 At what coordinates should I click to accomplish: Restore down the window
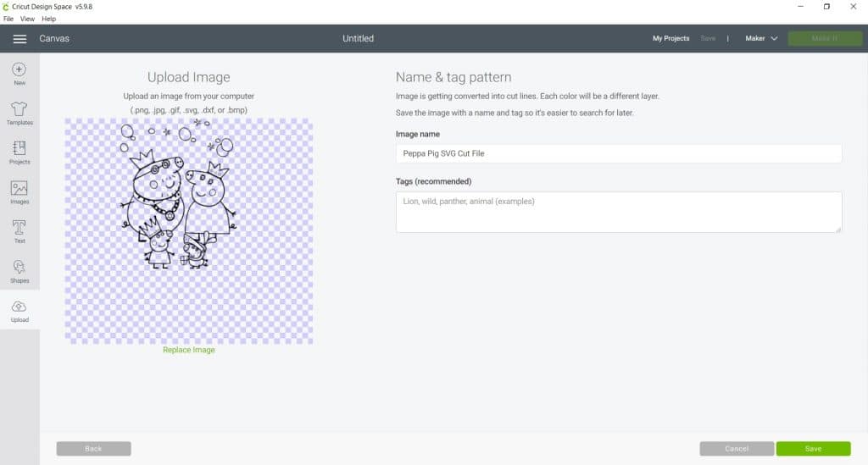pyautogui.click(x=826, y=7)
